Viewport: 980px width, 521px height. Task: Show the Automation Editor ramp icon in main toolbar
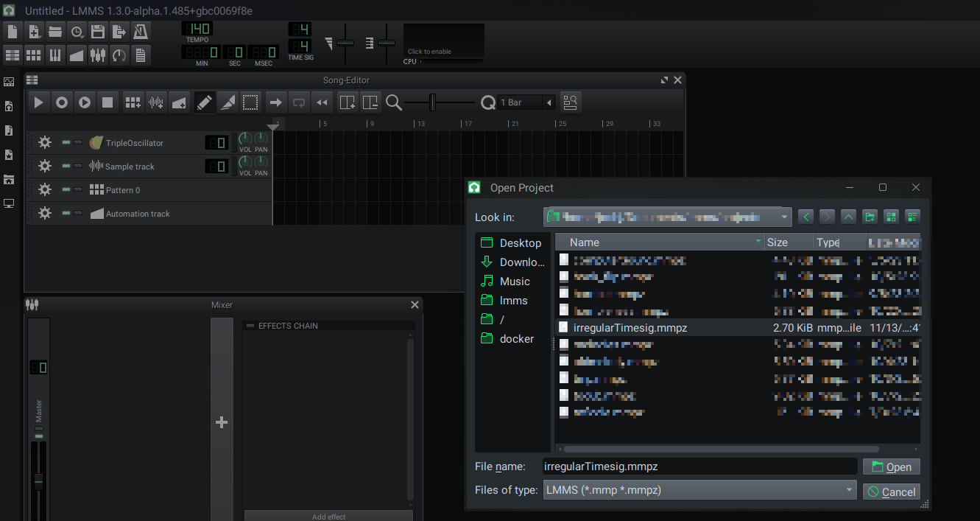(x=77, y=55)
